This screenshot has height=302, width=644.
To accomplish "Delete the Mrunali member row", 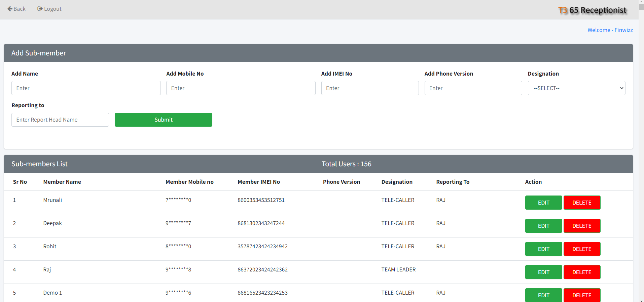I will click(582, 203).
